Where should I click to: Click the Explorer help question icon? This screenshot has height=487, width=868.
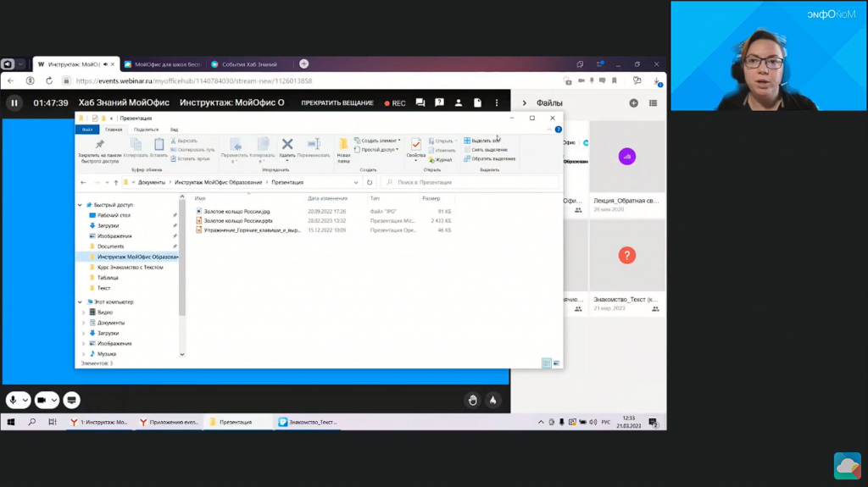coord(558,130)
